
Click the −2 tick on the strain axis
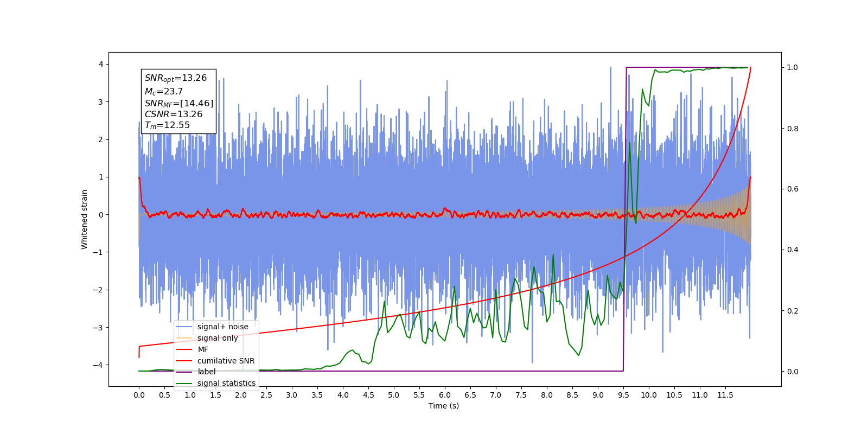98,290
